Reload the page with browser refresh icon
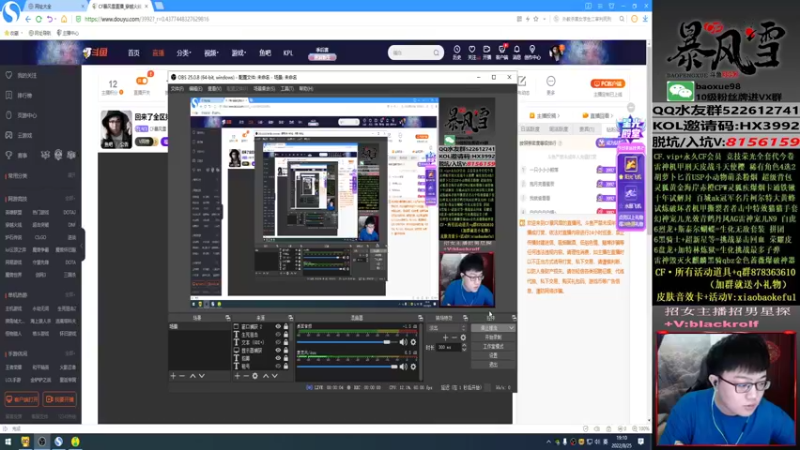Screen dimensions: 800x450 39,19
